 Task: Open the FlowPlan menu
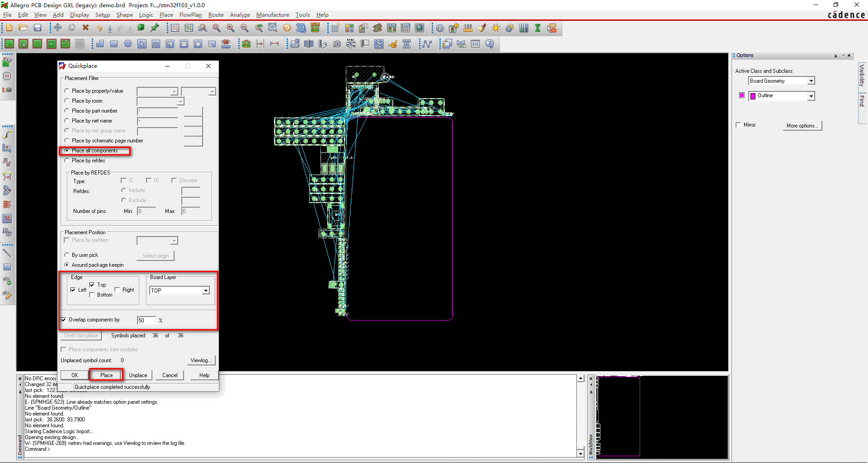190,15
